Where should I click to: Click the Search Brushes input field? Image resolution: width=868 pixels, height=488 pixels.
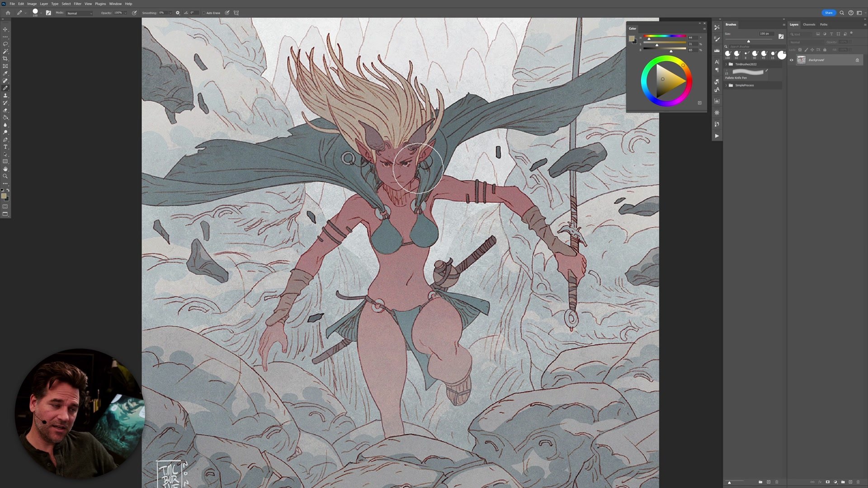pos(750,47)
